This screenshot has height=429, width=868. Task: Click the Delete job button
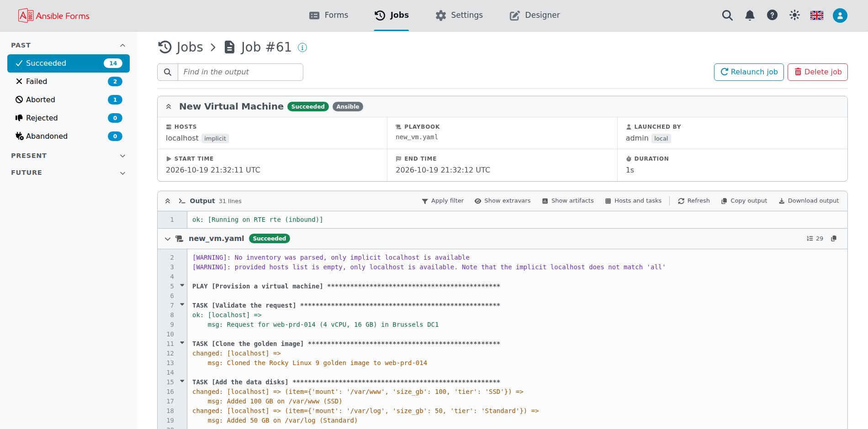coord(817,72)
